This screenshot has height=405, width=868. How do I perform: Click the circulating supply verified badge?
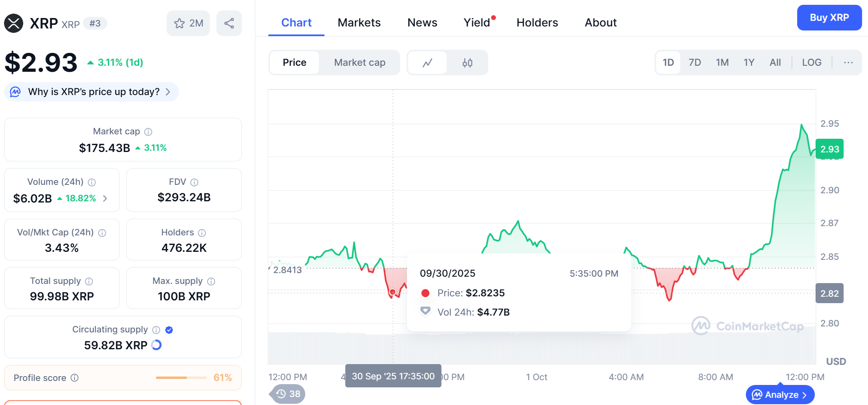169,330
